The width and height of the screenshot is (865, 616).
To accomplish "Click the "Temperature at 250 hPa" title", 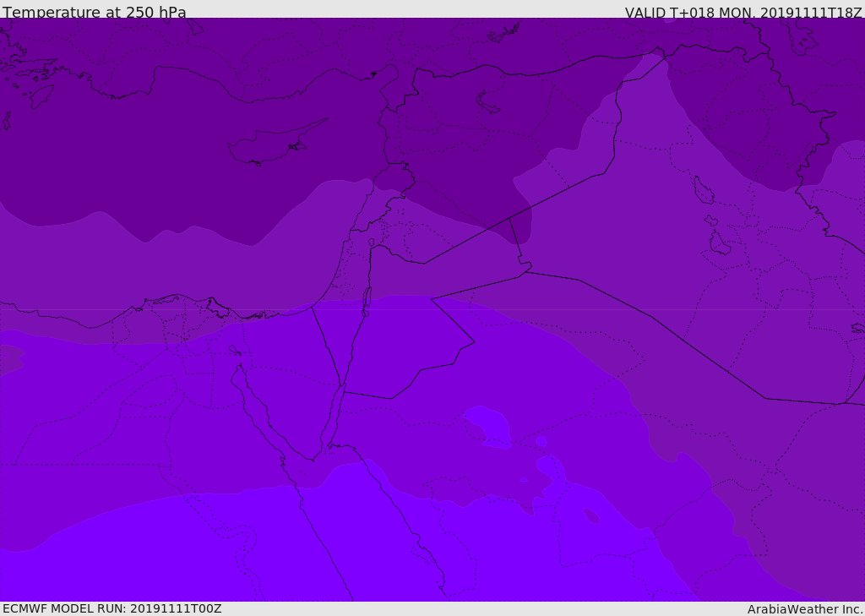I will (x=94, y=13).
